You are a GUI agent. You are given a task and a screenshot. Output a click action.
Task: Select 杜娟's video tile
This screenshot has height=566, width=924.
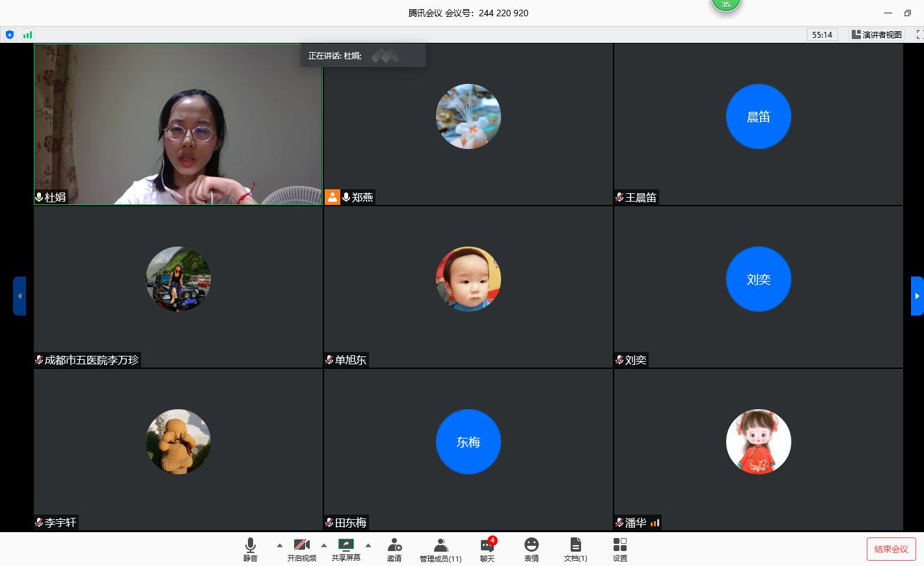[x=178, y=124]
